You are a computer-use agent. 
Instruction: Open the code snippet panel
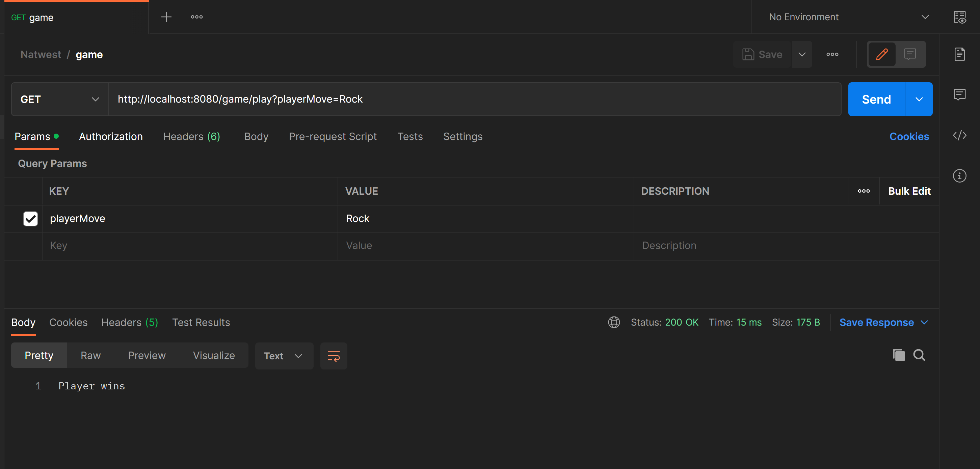point(960,136)
